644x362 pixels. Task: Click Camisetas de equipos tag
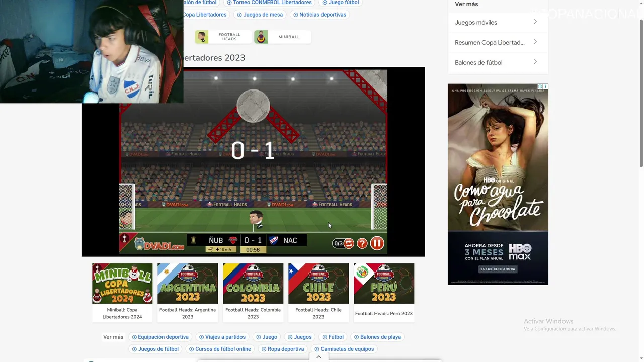point(345,349)
